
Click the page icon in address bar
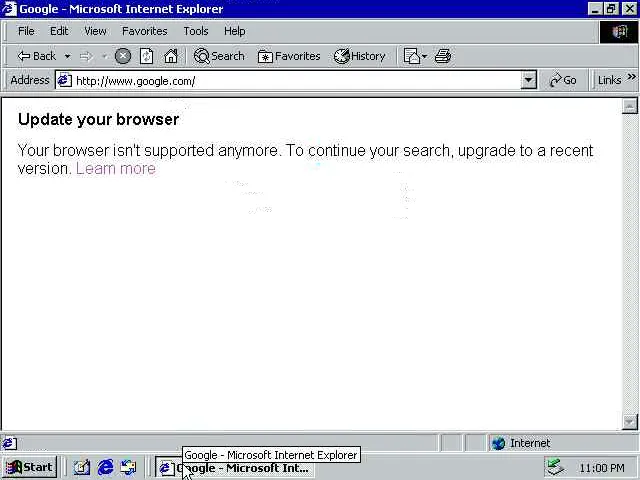(64, 80)
